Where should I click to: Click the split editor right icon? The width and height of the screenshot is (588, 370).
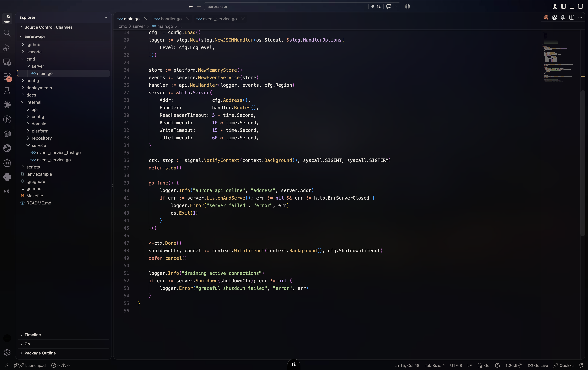click(572, 17)
